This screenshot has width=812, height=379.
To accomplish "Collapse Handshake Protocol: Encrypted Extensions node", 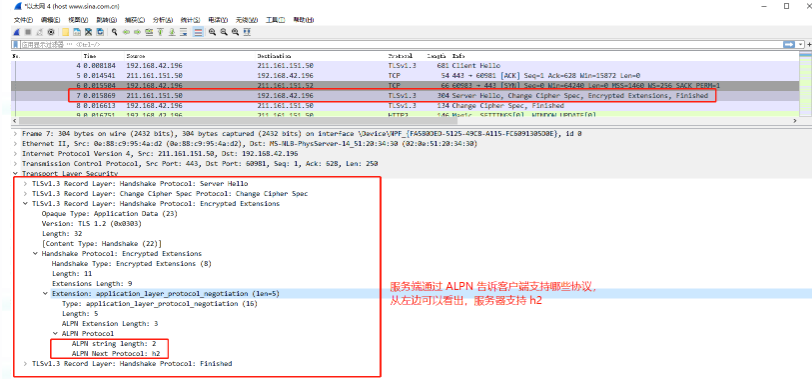I will tap(36, 254).
